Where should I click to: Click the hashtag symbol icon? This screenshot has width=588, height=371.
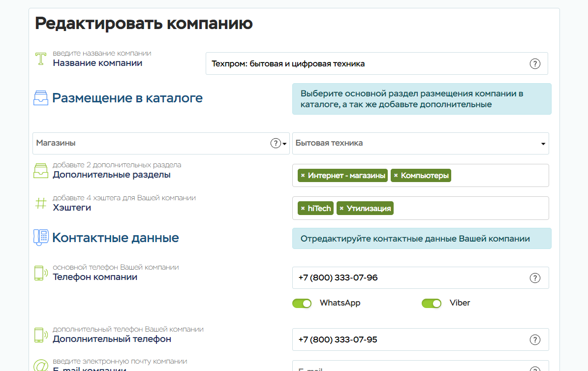tap(40, 203)
